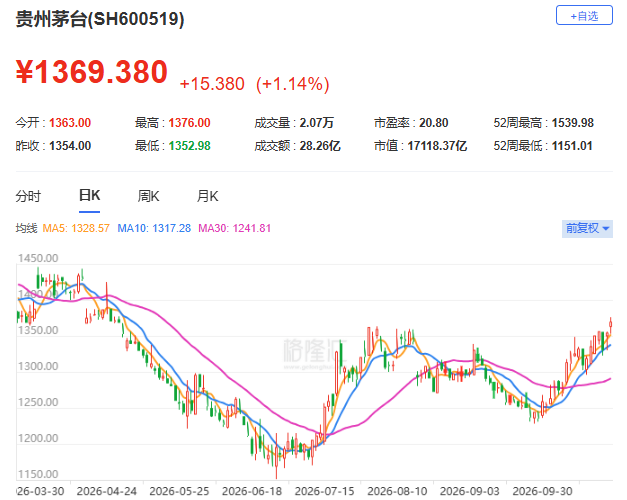Click the 市值 value 17118.37亿
This screenshot has width=627, height=500.
(x=437, y=146)
